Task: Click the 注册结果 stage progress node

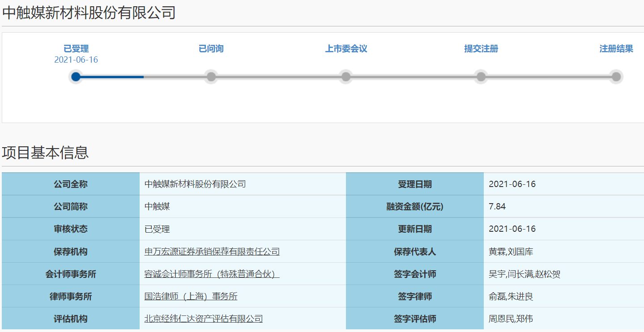Action: [x=616, y=77]
